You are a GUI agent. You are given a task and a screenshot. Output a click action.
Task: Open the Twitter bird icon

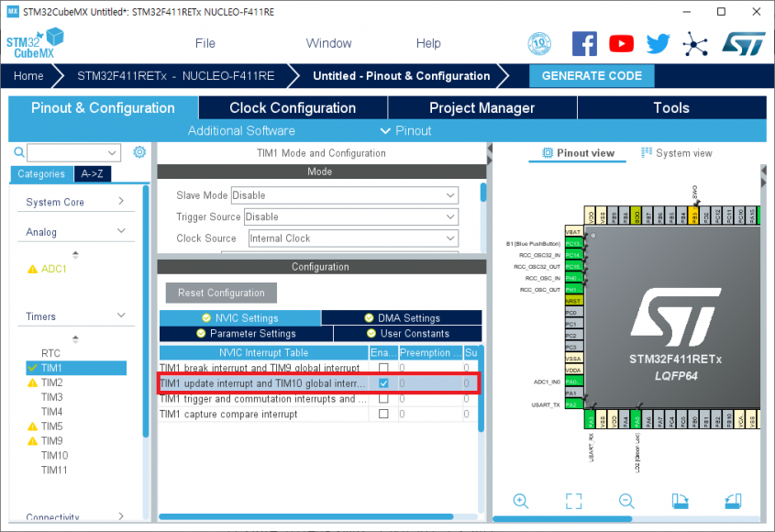point(658,43)
